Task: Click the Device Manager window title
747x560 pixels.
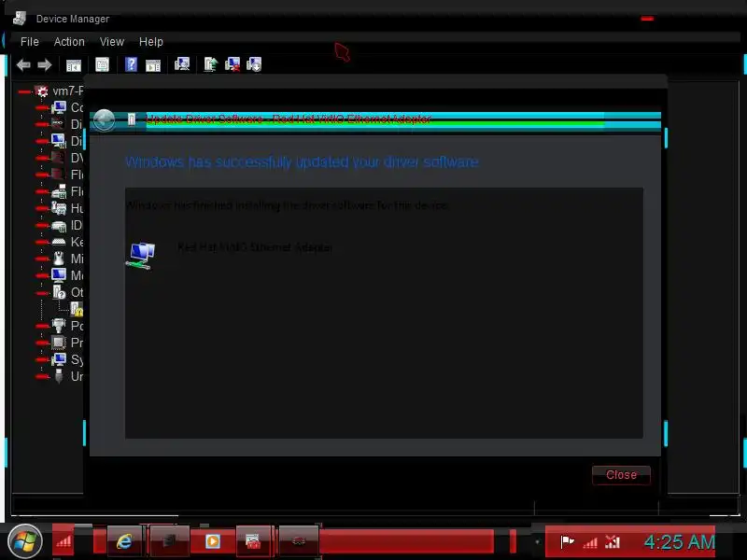Action: coord(73,19)
